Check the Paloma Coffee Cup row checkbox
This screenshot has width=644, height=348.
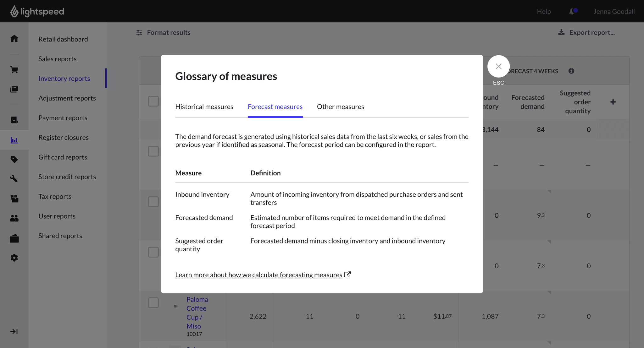(153, 303)
